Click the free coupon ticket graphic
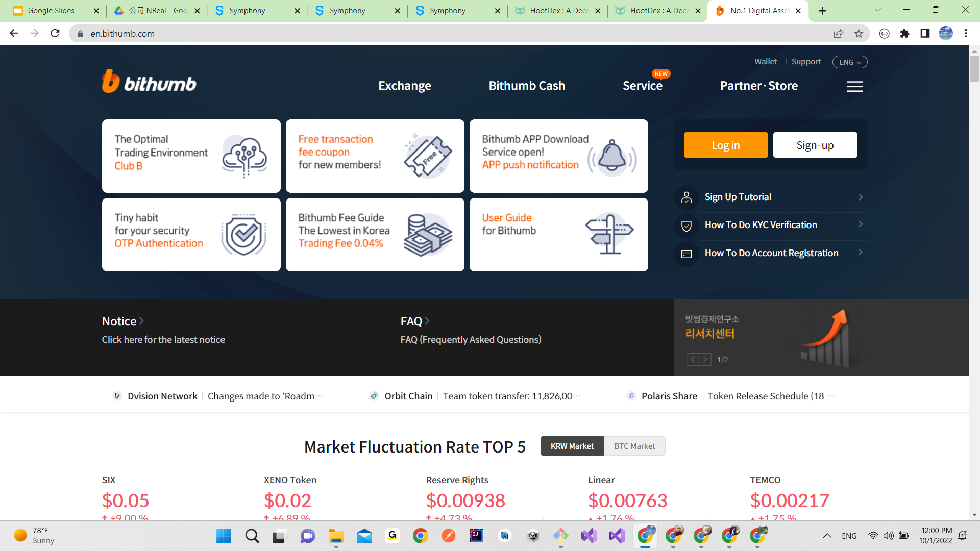Image resolution: width=980 pixels, height=551 pixels. (x=428, y=156)
